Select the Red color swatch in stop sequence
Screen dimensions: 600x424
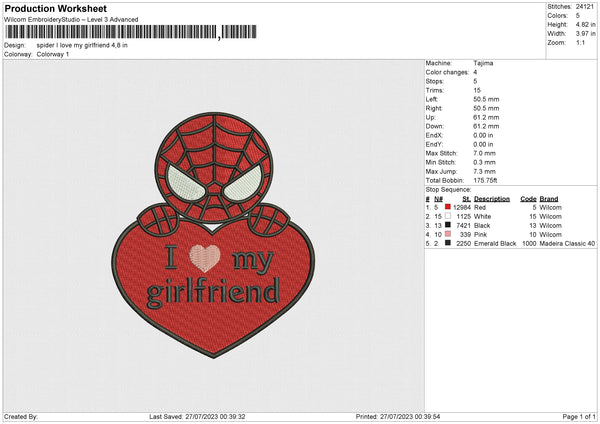click(x=448, y=207)
